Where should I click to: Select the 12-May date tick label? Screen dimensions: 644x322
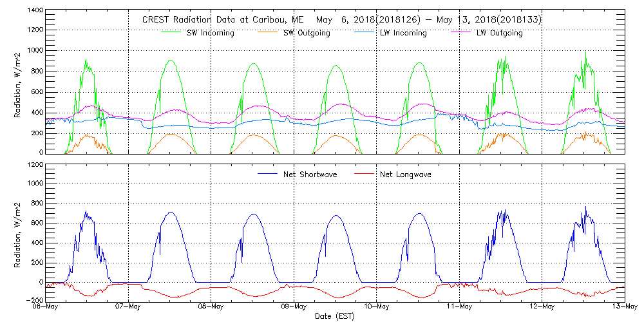pyautogui.click(x=541, y=307)
